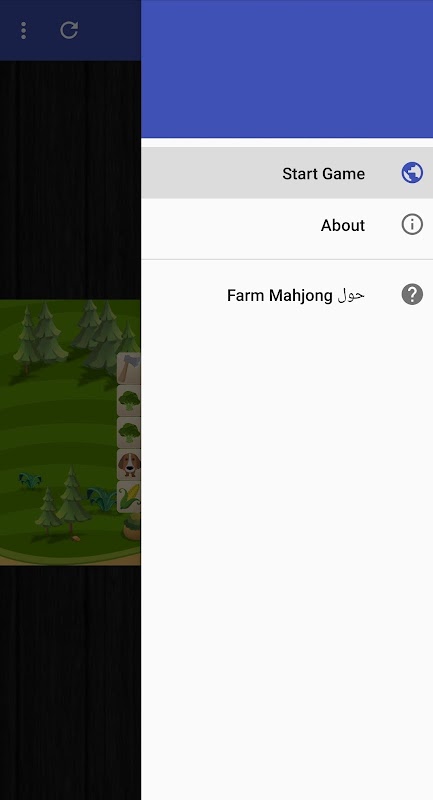The image size is (433, 800).
Task: Click the info circle icon beside About
Action: pos(412,224)
